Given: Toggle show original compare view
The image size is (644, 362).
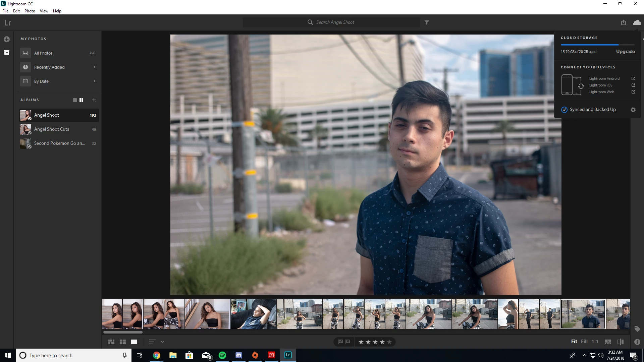Looking at the screenshot, I should 621,342.
